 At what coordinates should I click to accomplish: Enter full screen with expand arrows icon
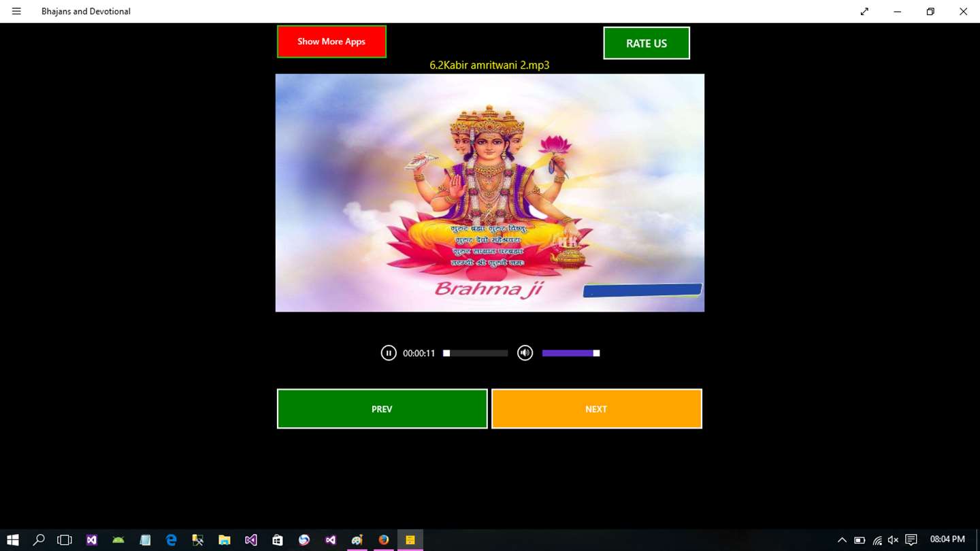click(864, 11)
